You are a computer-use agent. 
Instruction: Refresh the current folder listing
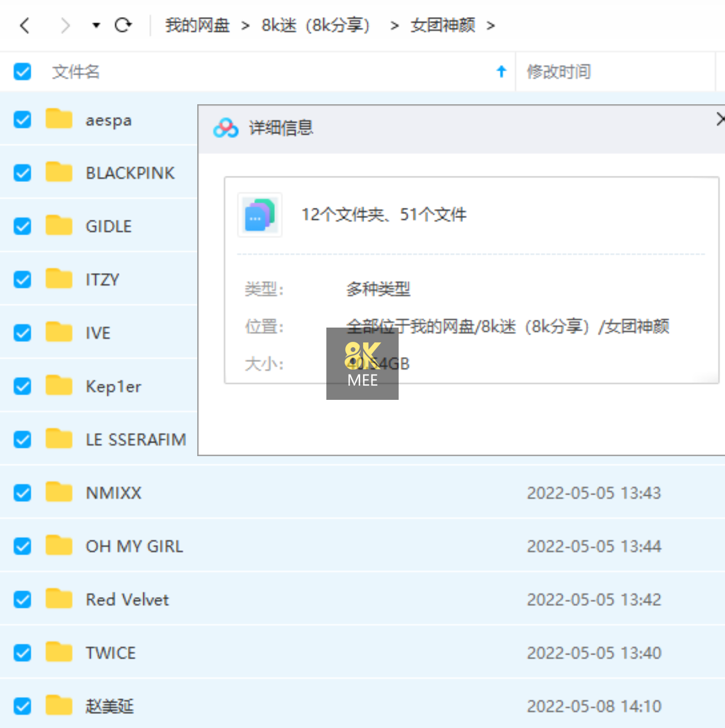(123, 25)
